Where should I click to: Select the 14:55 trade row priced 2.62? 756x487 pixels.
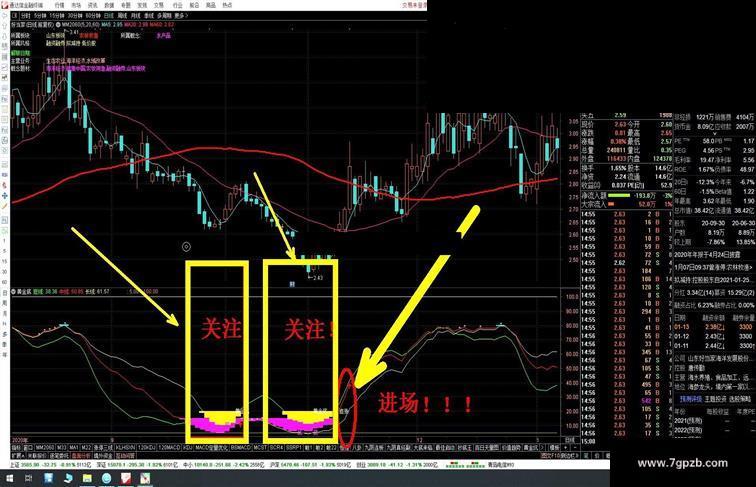pos(627,263)
